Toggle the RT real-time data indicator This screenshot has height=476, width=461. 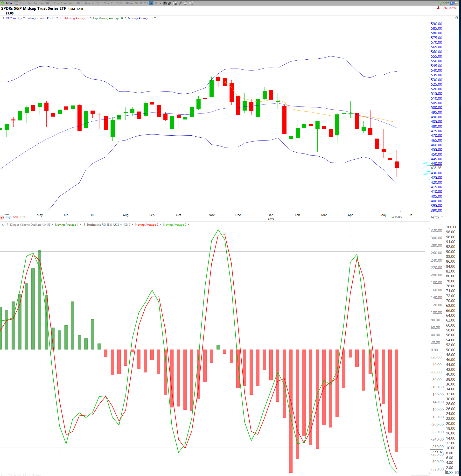[x=447, y=3]
